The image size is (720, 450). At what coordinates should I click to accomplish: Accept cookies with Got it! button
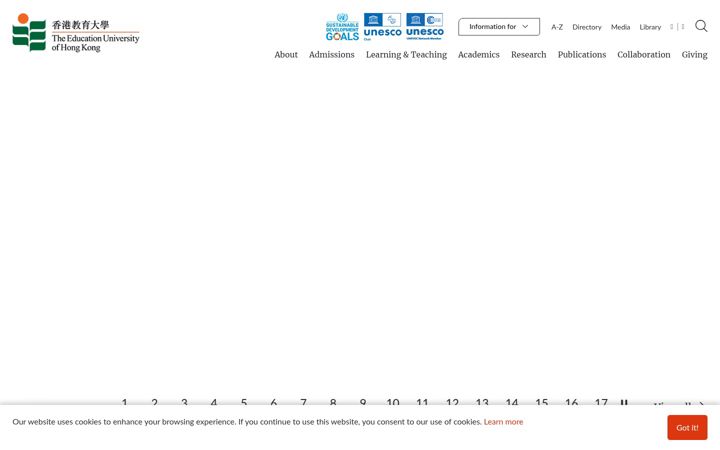687,428
